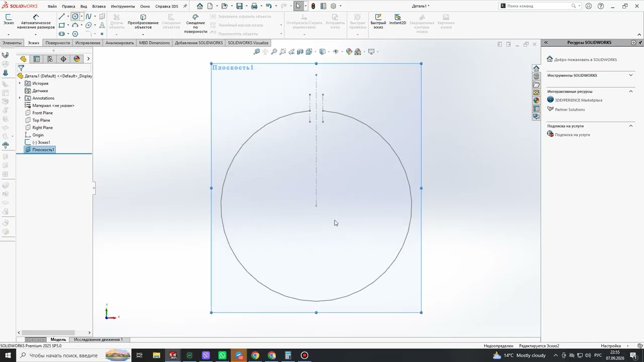Viewport: 644px width, 362px height.
Task: Show more manager tabs arrow
Action: (x=88, y=59)
